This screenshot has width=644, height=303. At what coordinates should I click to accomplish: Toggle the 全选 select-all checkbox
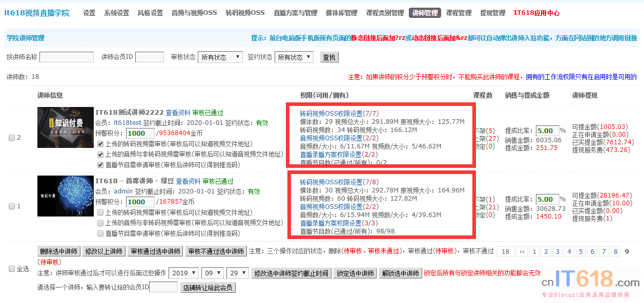[12, 269]
